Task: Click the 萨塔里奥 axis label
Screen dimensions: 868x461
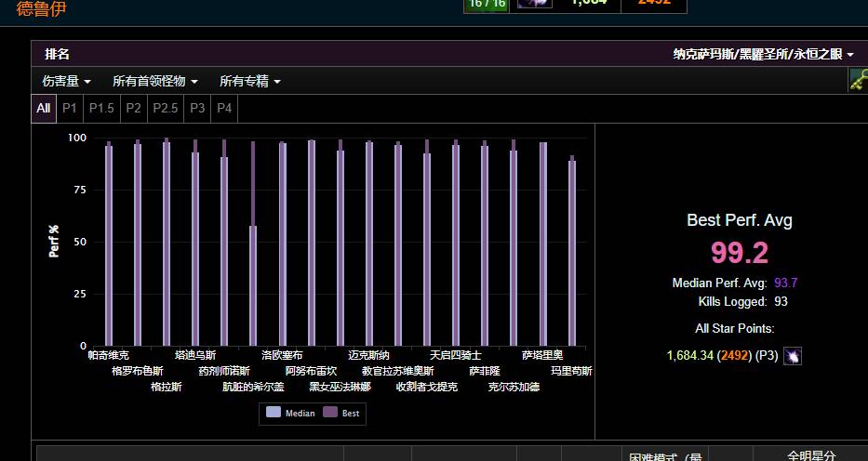Action: click(542, 355)
